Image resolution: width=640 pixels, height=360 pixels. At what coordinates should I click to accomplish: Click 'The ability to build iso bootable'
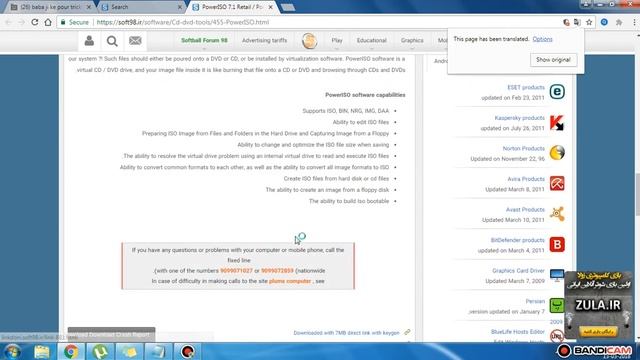[x=349, y=201]
